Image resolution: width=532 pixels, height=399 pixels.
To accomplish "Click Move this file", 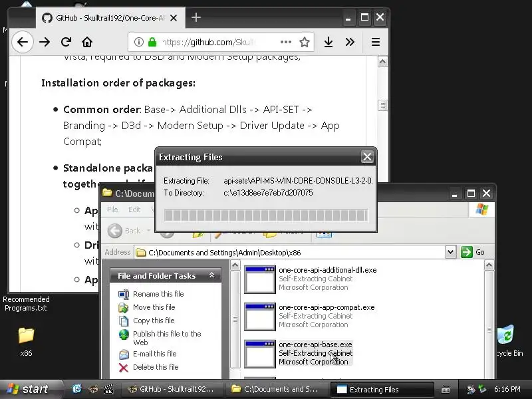I will (154, 307).
